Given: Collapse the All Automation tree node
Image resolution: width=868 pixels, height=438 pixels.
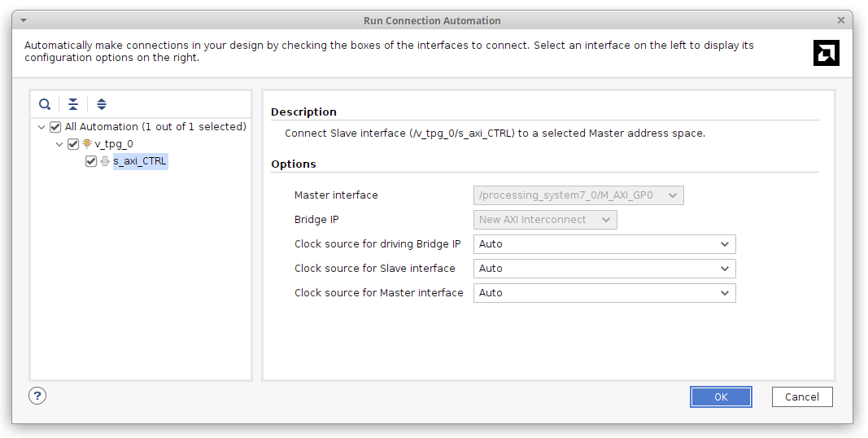Looking at the screenshot, I should tap(41, 127).
